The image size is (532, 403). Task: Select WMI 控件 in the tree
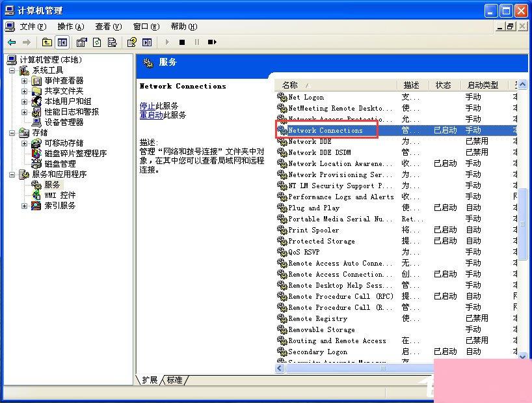click(x=60, y=195)
